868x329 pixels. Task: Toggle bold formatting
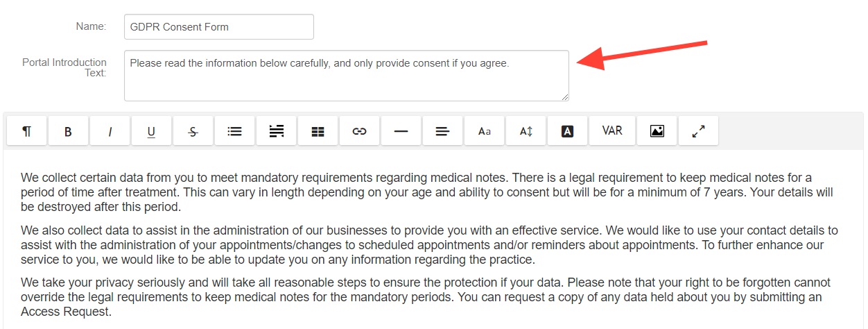click(x=68, y=131)
